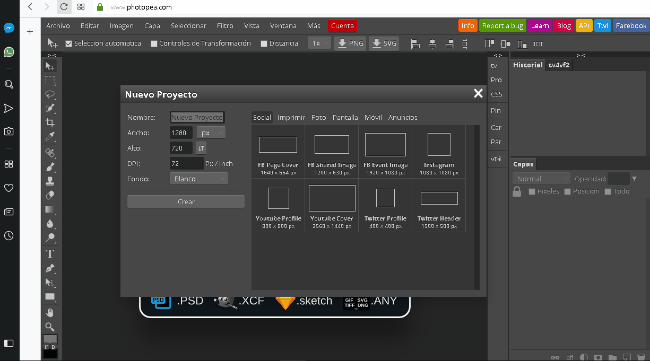Screen dimensions: 650x361
Task: Select the Rectangle shape tool
Action: tap(50, 297)
